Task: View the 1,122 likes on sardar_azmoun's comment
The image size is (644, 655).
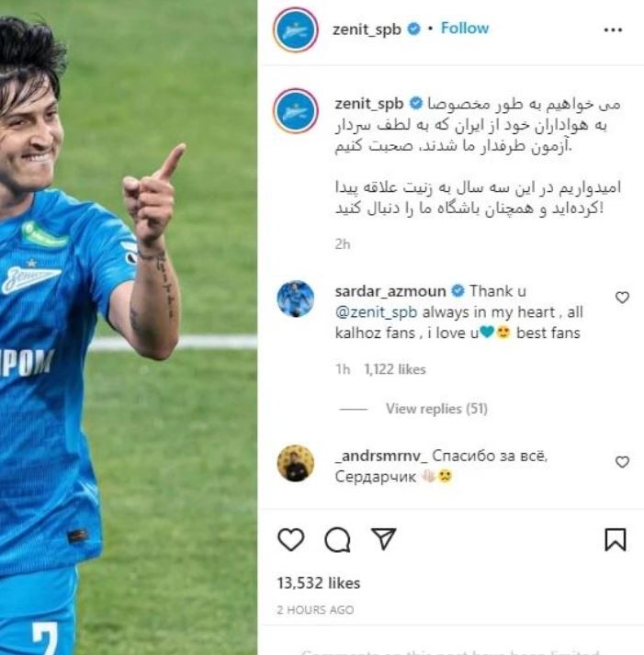Action: click(395, 369)
